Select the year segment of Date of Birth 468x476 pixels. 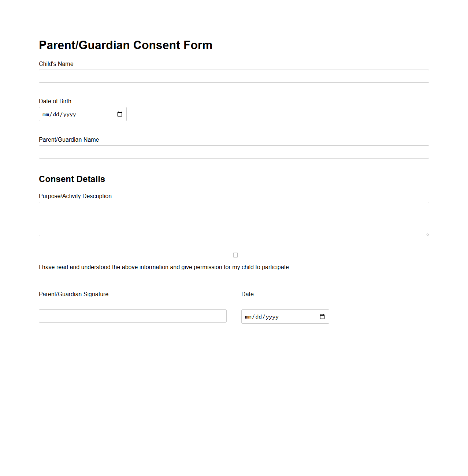click(x=70, y=114)
